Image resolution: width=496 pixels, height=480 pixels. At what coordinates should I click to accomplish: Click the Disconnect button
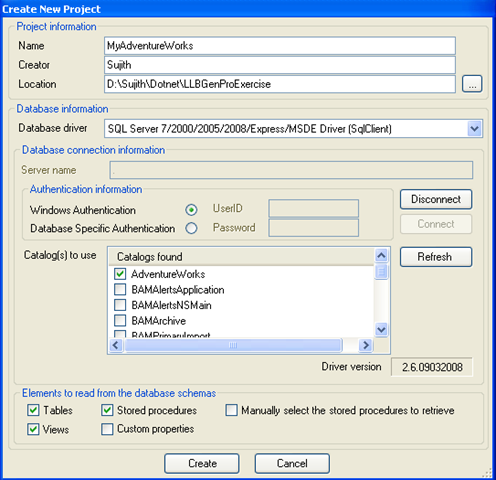click(x=436, y=199)
